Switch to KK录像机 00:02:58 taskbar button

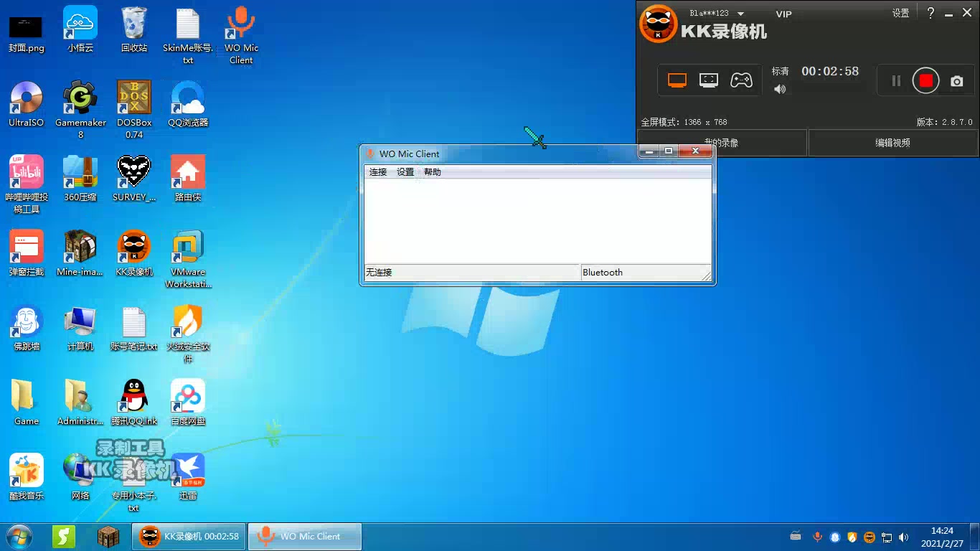[189, 537]
